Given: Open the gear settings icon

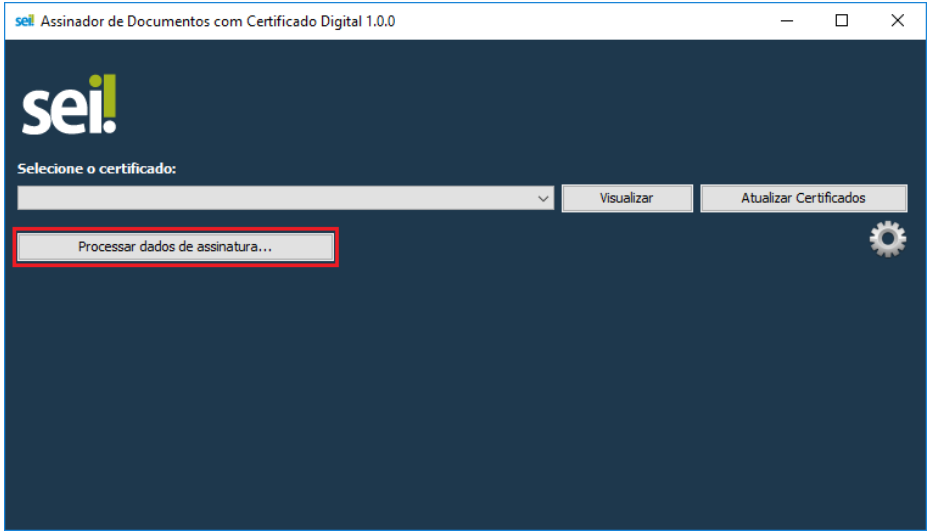Looking at the screenshot, I should [887, 240].
